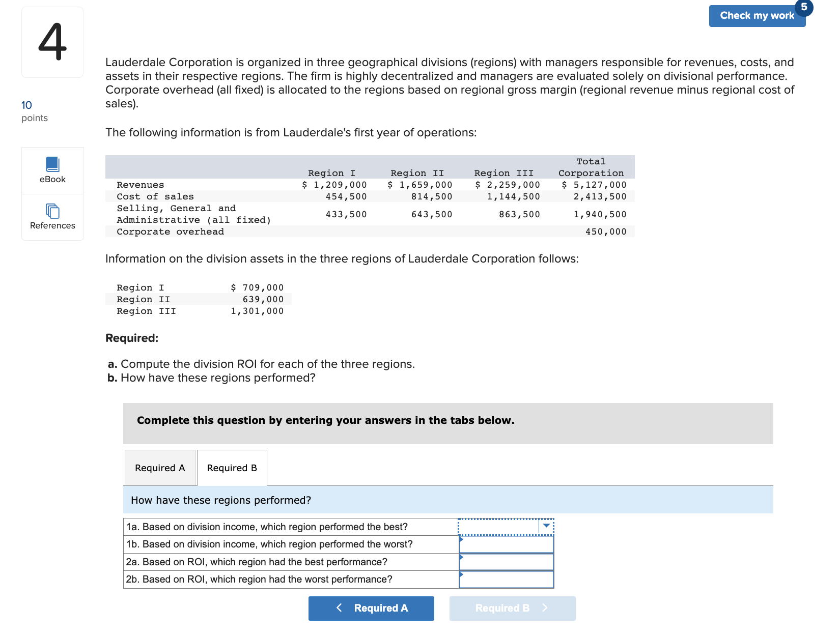Click 'Complete this question' instruction banner
Screen dimensions: 840x636
click(x=448, y=423)
